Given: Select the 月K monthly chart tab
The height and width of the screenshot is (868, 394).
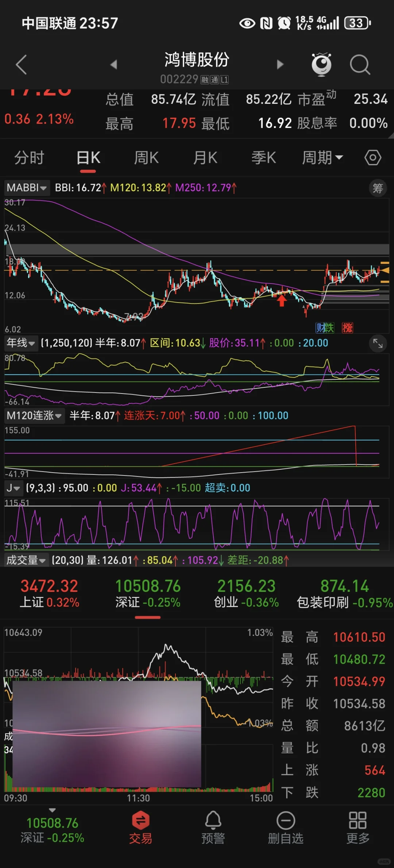Looking at the screenshot, I should point(205,158).
